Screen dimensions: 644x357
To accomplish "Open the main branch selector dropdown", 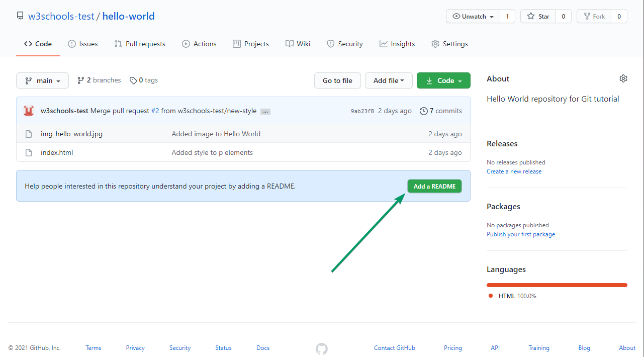I will [x=42, y=80].
